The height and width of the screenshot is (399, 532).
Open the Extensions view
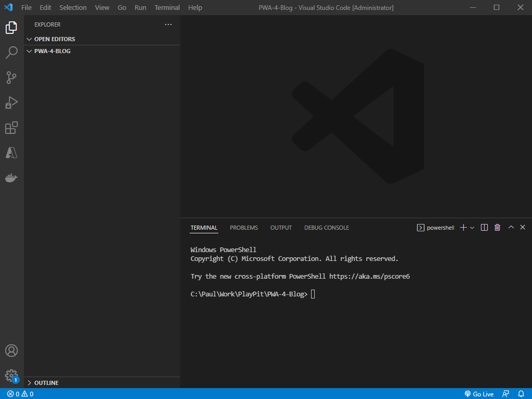11,128
